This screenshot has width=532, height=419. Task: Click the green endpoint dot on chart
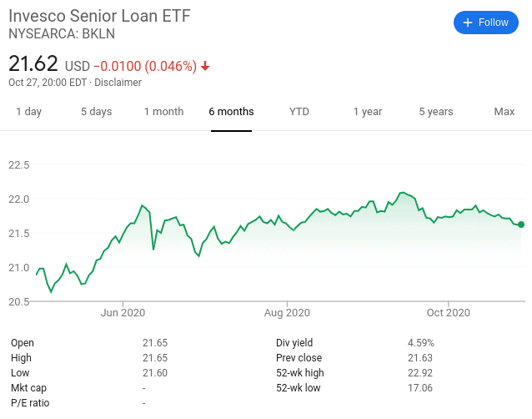point(521,225)
